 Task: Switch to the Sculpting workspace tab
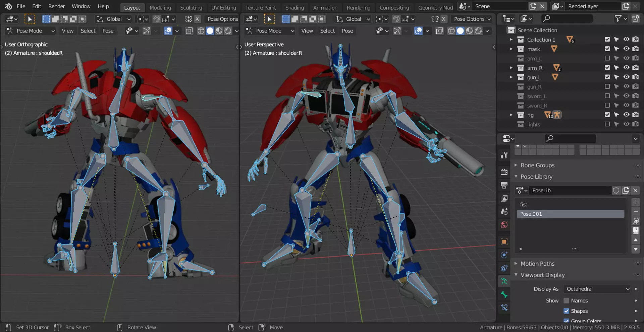click(191, 7)
